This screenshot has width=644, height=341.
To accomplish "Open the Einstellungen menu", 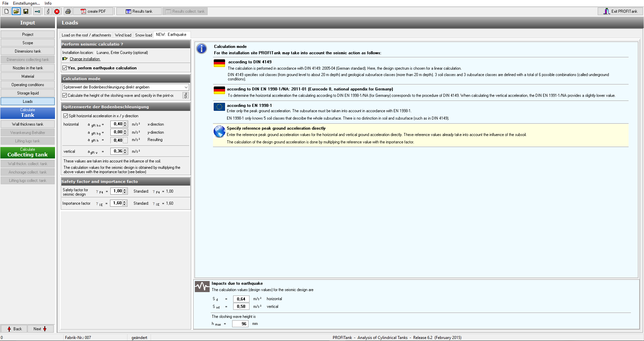I will pos(26,3).
